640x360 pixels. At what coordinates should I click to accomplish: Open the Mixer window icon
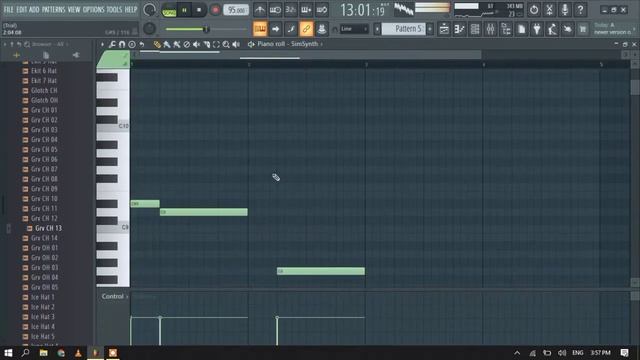coord(490,29)
